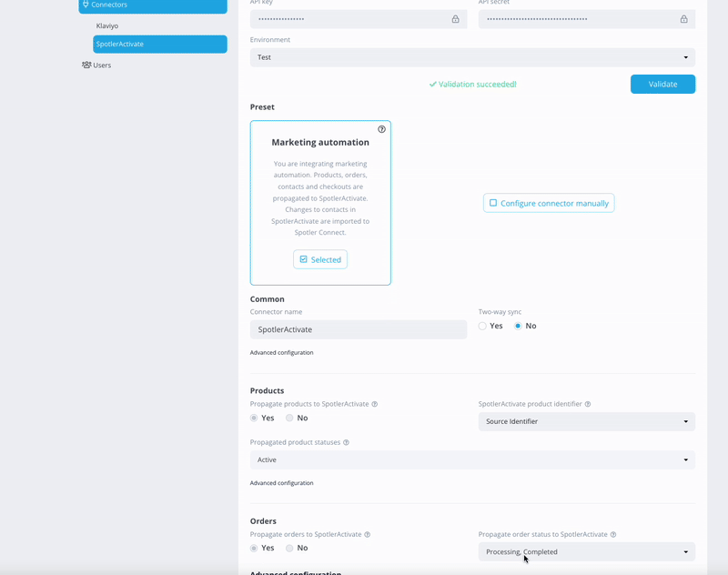This screenshot has height=575, width=728.
Task: Click the Preset section heading
Action: (x=262, y=107)
